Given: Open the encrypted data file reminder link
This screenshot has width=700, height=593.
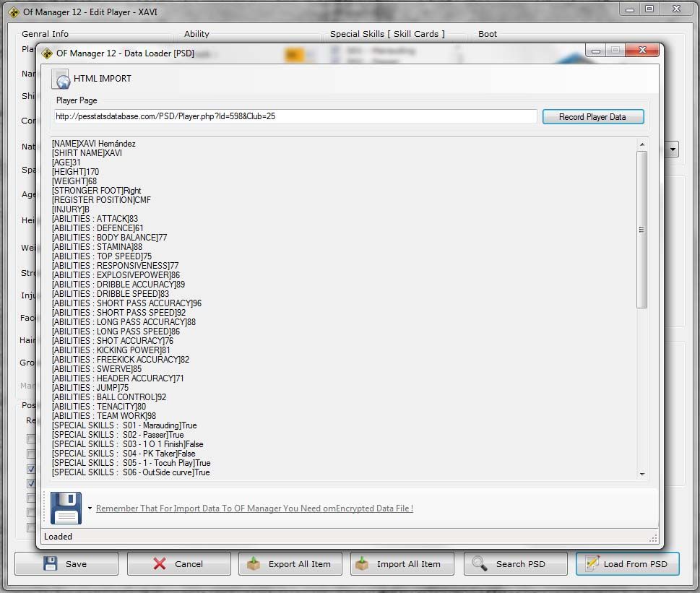Looking at the screenshot, I should (x=254, y=508).
